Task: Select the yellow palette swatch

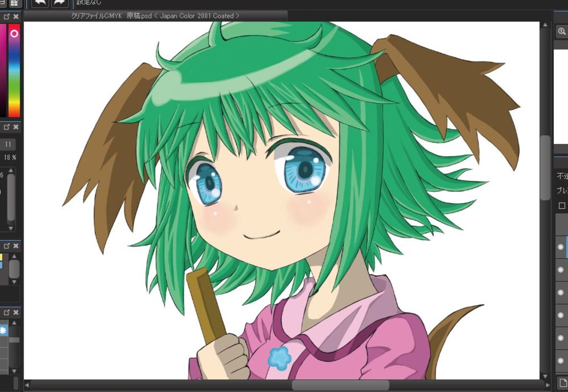Action: coord(1,257)
